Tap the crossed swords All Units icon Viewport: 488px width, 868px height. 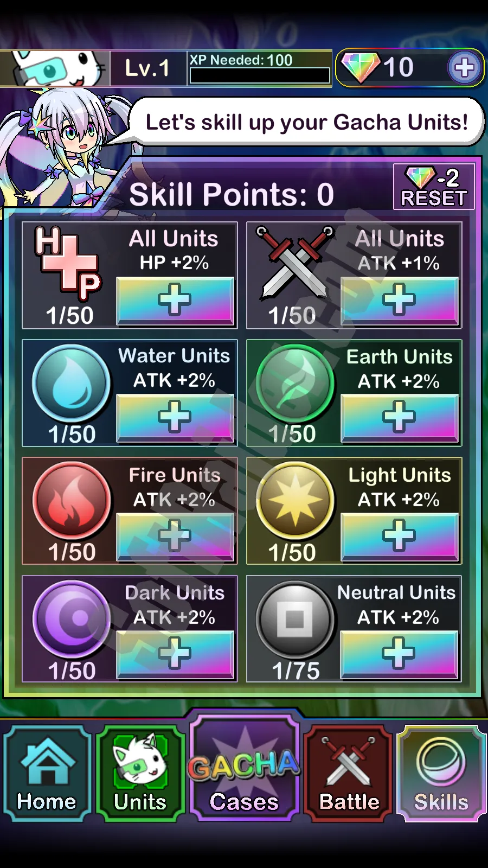click(295, 262)
